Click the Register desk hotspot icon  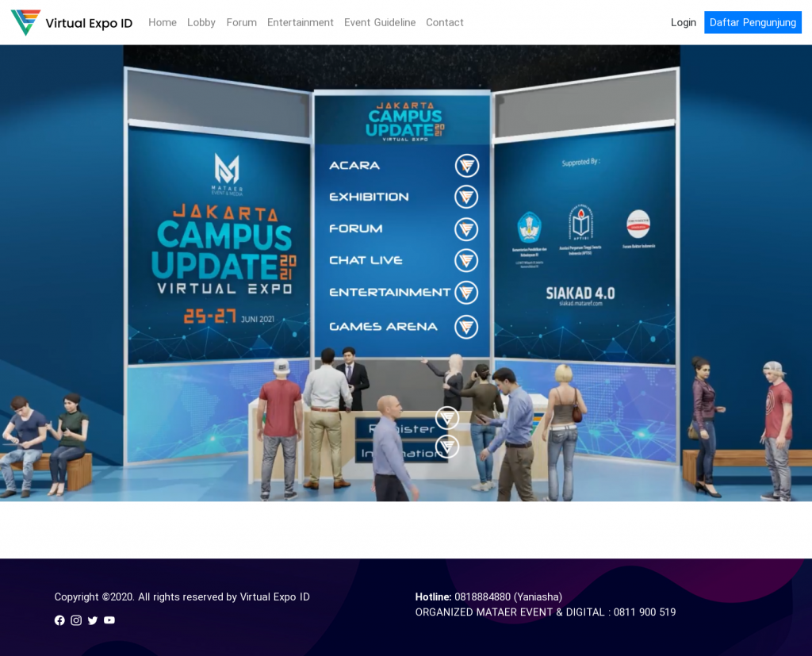(x=447, y=418)
